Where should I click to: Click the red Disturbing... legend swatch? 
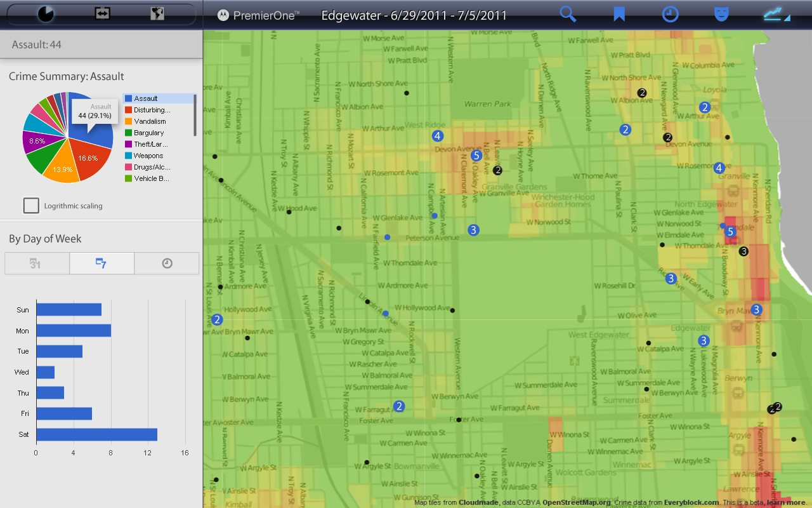129,110
